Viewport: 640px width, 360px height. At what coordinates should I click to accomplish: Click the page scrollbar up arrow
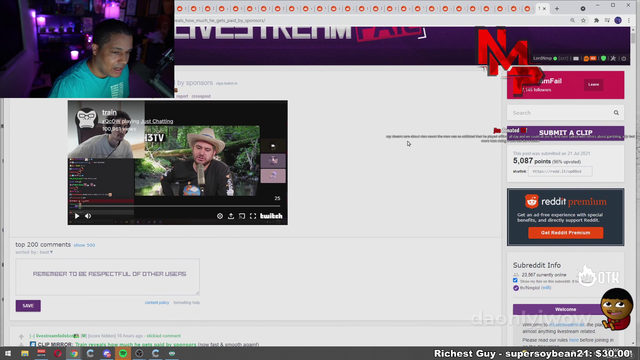[x=633, y=29]
